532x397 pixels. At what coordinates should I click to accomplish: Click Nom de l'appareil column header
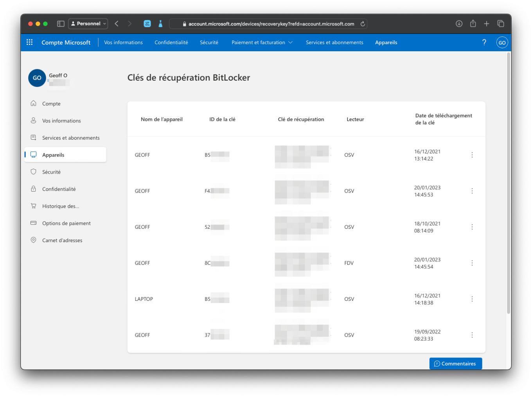162,119
